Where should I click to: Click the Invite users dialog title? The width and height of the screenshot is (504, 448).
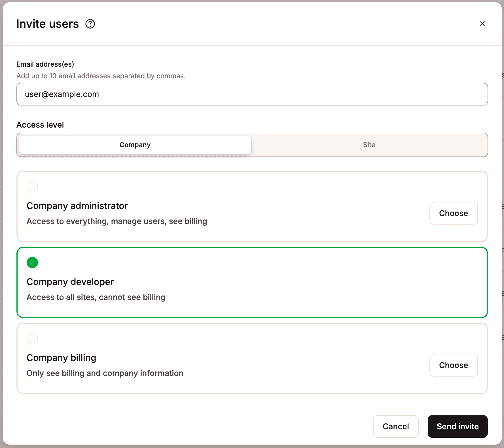(x=47, y=24)
